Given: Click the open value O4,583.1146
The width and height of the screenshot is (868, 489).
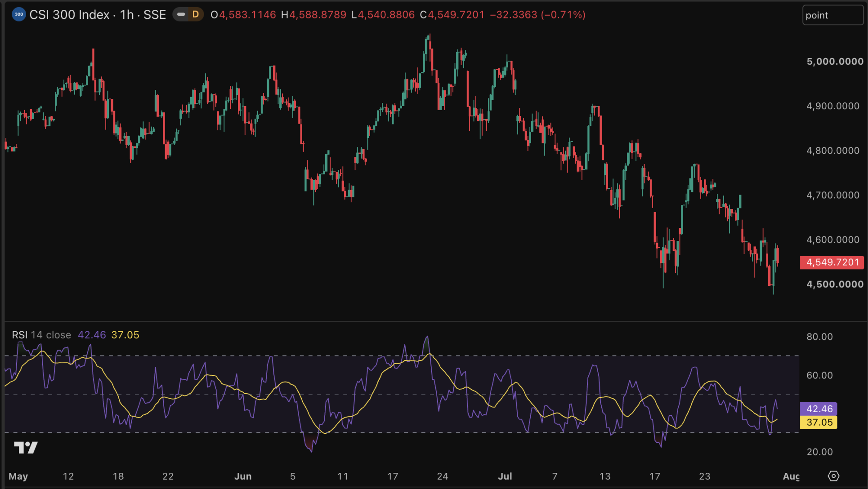Looking at the screenshot, I should click(243, 15).
